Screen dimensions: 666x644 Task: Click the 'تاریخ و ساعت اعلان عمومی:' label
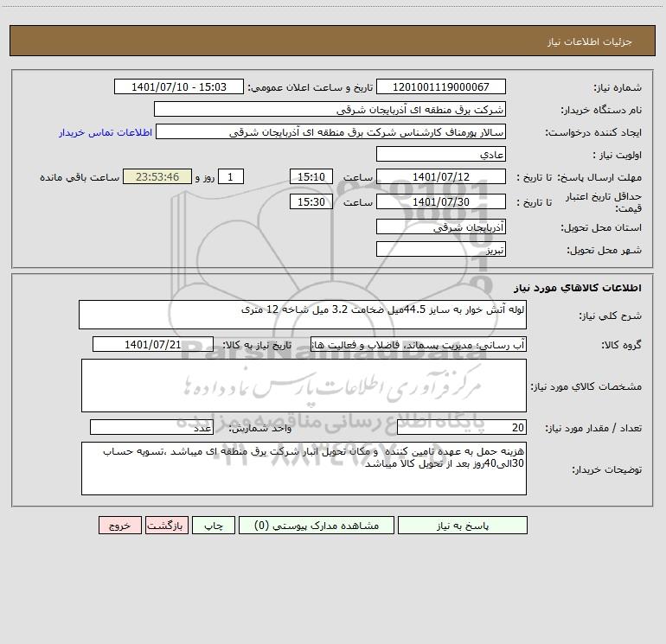click(x=310, y=88)
